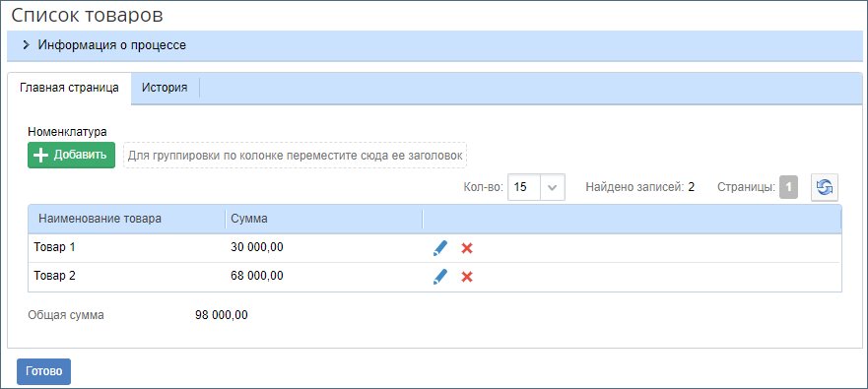Click the grouping drop area placeholder
This screenshot has height=389, width=868.
click(x=295, y=156)
